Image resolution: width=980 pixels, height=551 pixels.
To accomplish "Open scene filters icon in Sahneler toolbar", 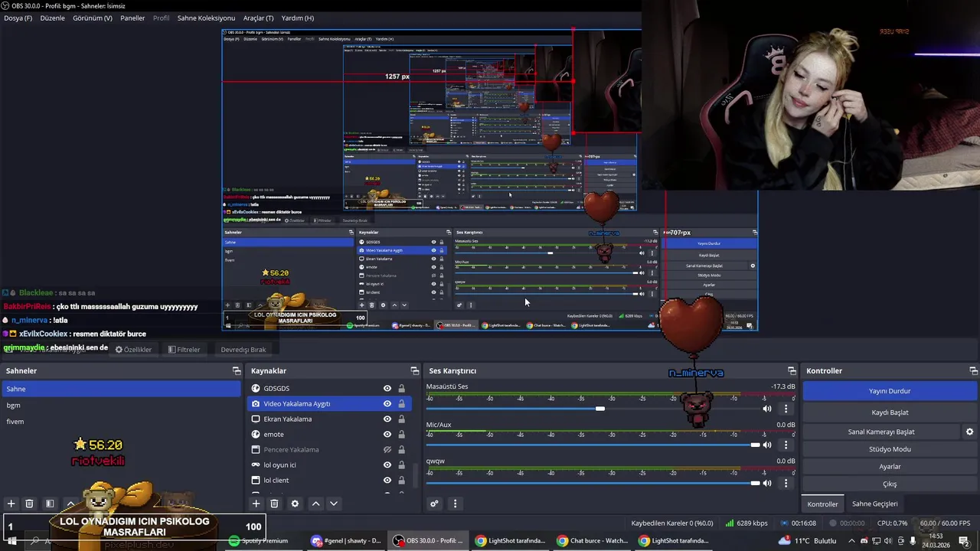I will (50, 504).
